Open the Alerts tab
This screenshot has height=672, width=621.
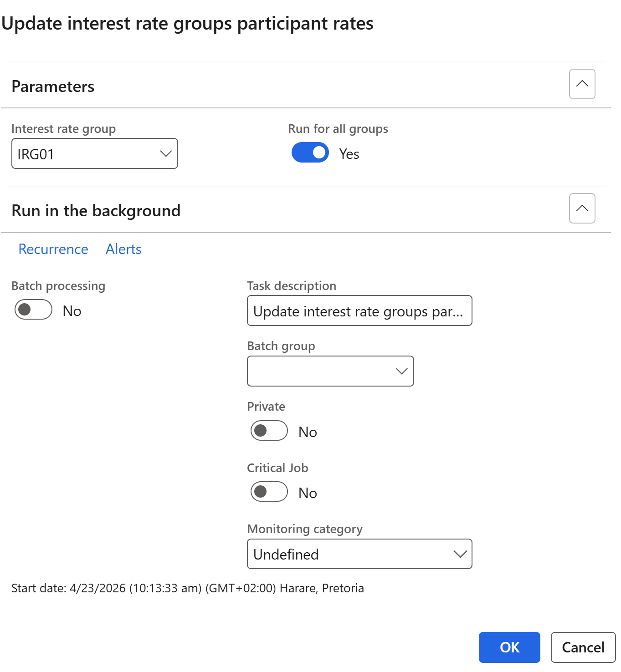(x=123, y=249)
